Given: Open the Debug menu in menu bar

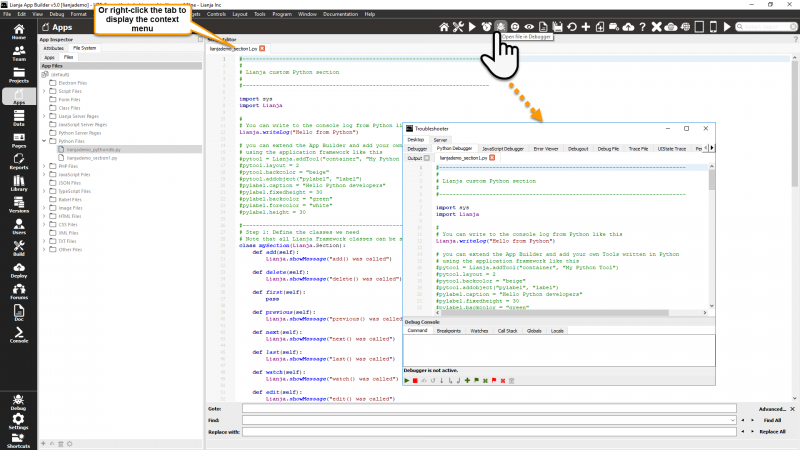Looking at the screenshot, I should 57,14.
